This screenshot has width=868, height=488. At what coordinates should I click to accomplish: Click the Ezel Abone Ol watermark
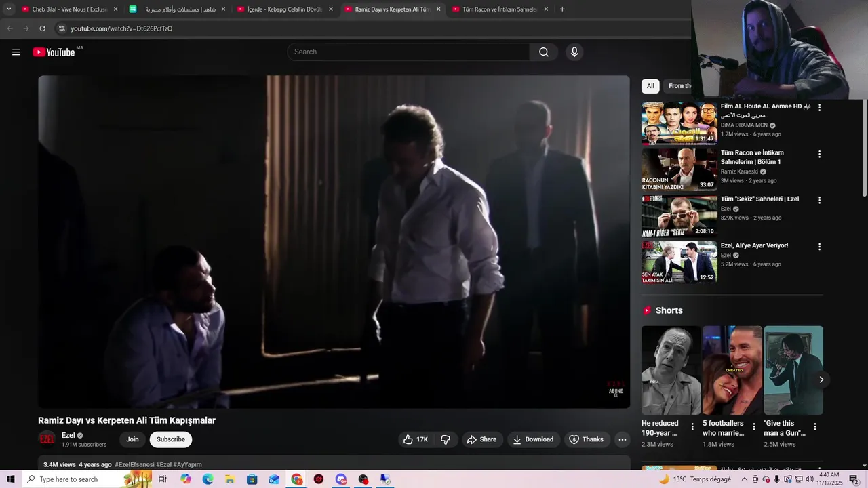coord(616,389)
